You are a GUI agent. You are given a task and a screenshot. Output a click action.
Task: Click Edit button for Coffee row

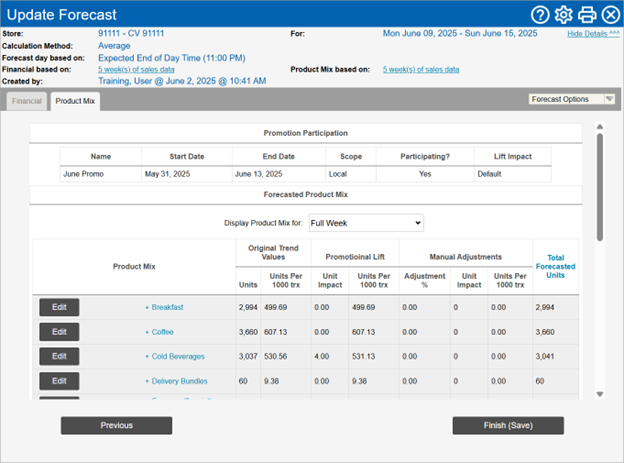click(x=59, y=332)
